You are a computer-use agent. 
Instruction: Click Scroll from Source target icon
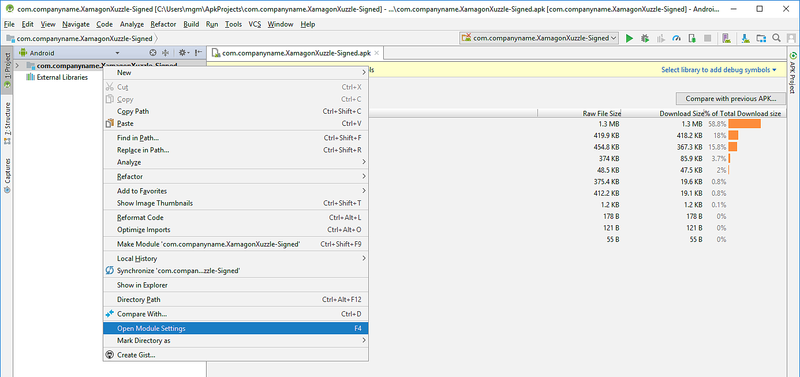click(x=153, y=53)
